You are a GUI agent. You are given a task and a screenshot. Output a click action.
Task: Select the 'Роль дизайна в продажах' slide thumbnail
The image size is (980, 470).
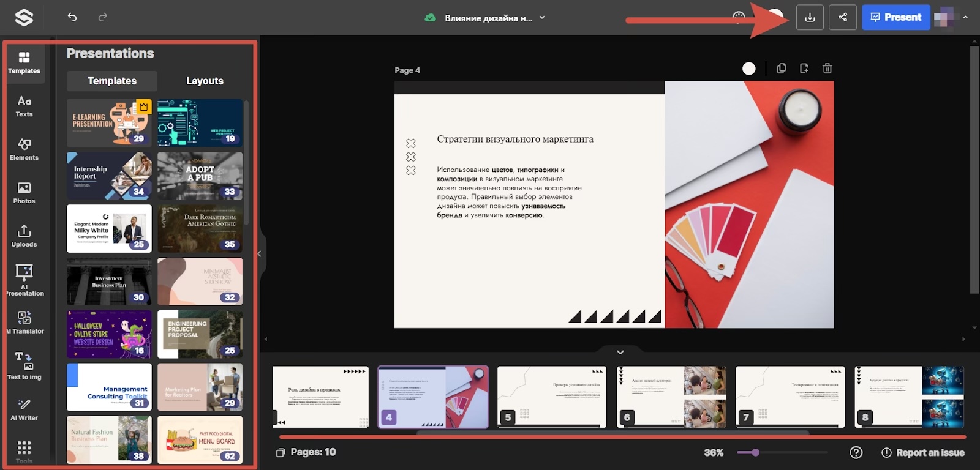[321, 397]
